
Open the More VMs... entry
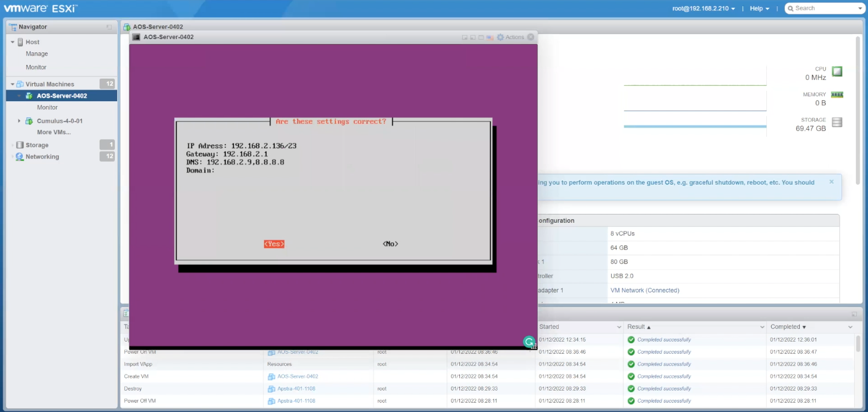coord(54,132)
